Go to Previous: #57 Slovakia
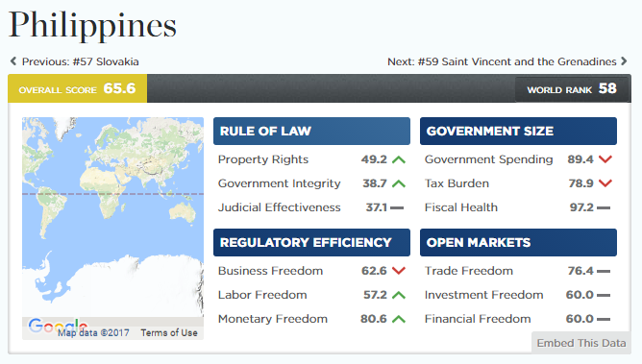Screen dimensions: 642x364 (x=81, y=61)
